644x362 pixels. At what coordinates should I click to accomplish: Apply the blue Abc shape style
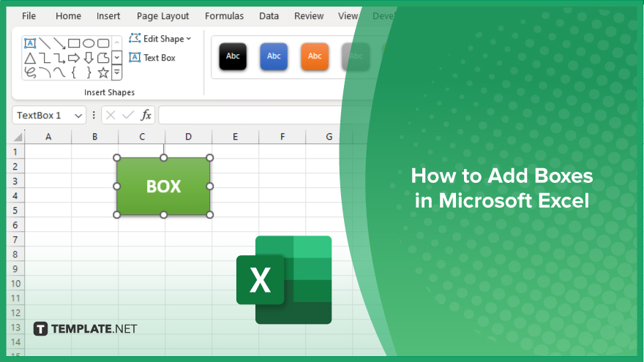point(274,56)
